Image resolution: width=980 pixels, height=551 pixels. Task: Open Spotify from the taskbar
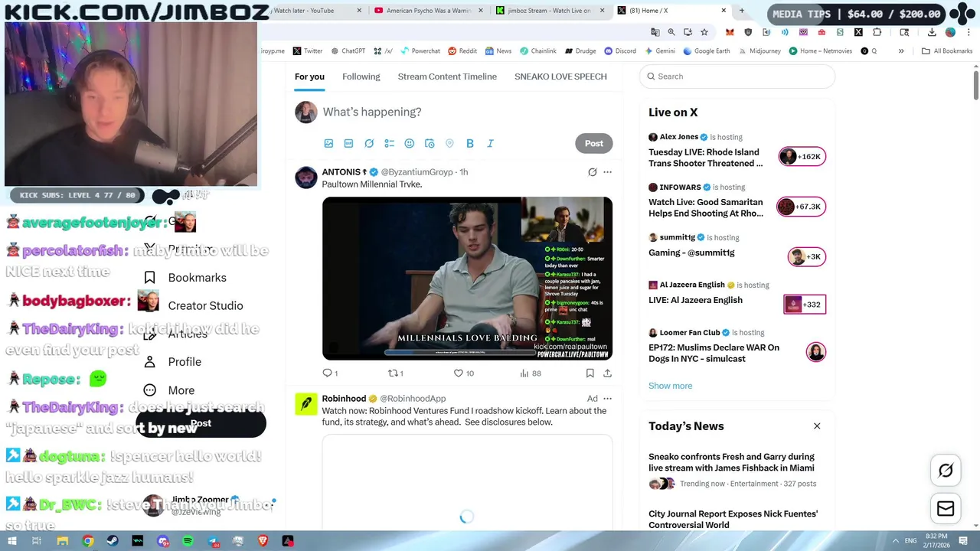coord(188,541)
